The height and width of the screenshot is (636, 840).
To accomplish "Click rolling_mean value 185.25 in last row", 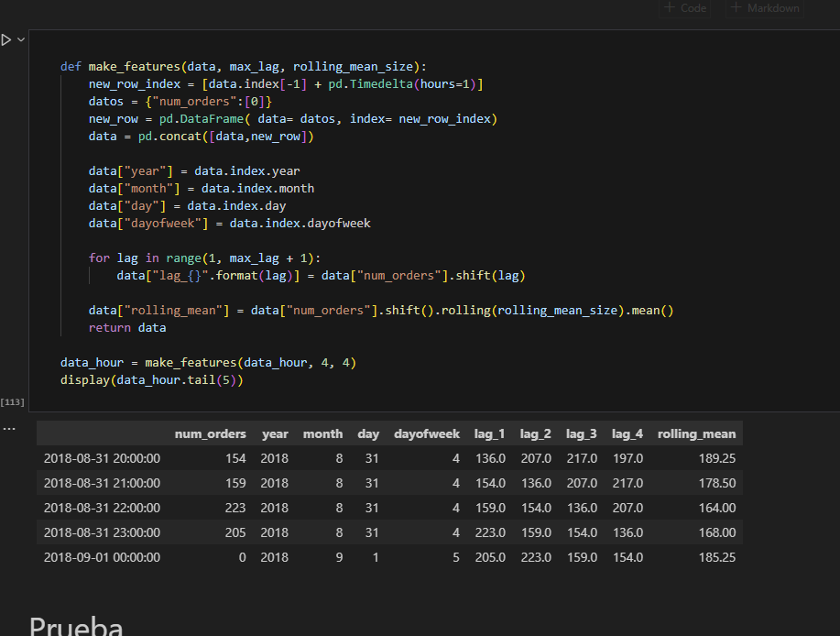I will pyautogui.click(x=716, y=557).
